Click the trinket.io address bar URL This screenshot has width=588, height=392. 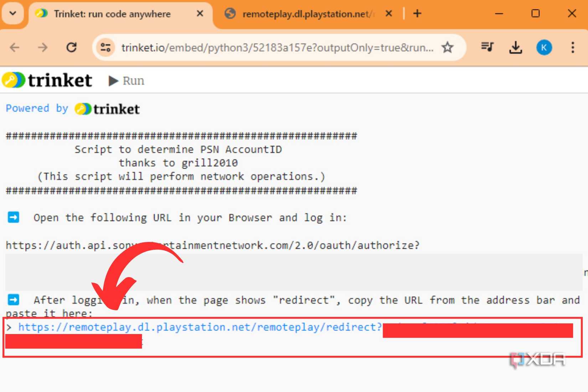(277, 47)
